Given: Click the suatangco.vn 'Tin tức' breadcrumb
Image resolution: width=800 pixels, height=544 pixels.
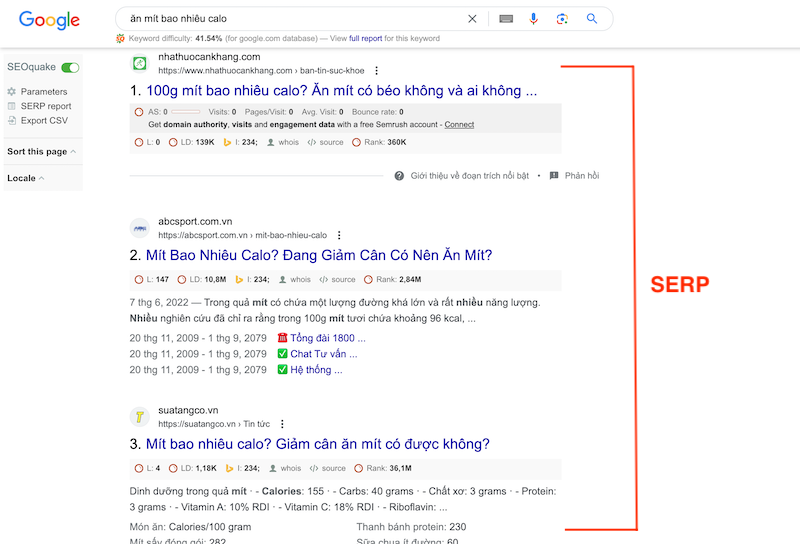Looking at the screenshot, I should click(257, 424).
